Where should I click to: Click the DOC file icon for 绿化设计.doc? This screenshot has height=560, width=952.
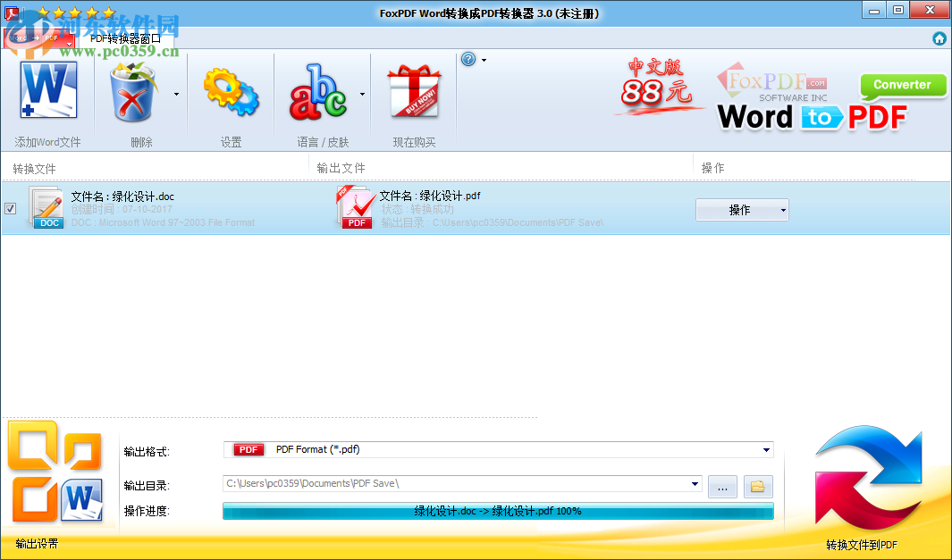click(x=46, y=208)
